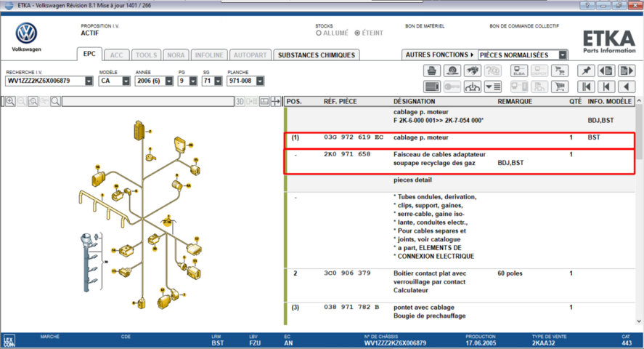Click the POS. column header
644x349 pixels.
(x=293, y=102)
